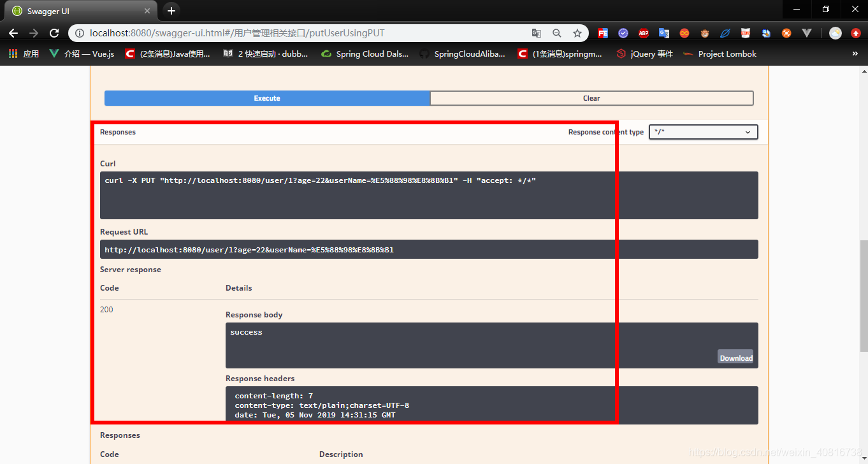Image resolution: width=868 pixels, height=464 pixels.
Task: Clear the request response
Action: (591, 98)
